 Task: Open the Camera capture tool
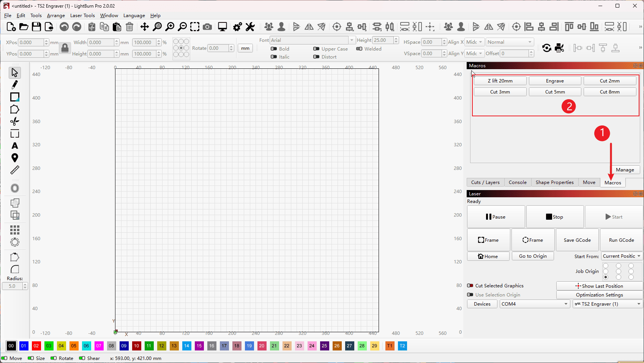207,27
